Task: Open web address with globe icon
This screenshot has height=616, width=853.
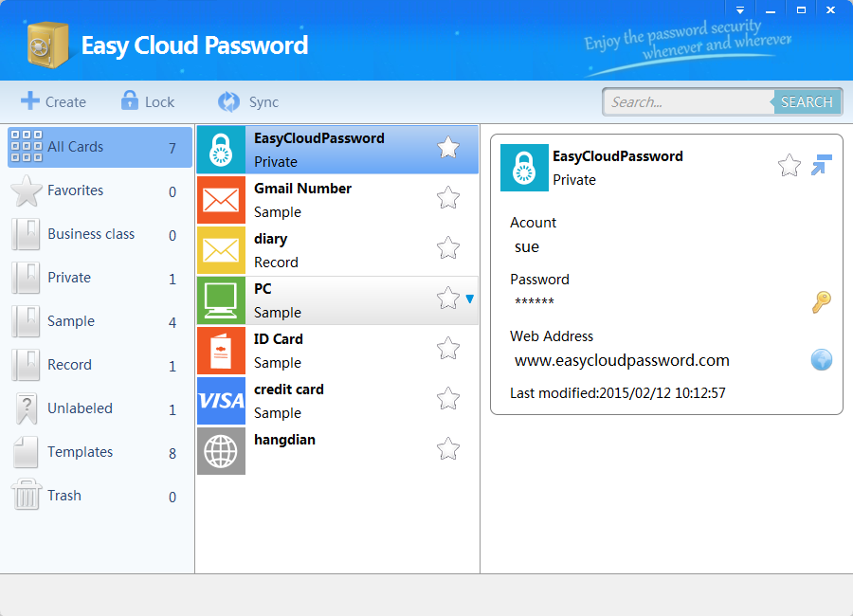Action: pyautogui.click(x=822, y=360)
